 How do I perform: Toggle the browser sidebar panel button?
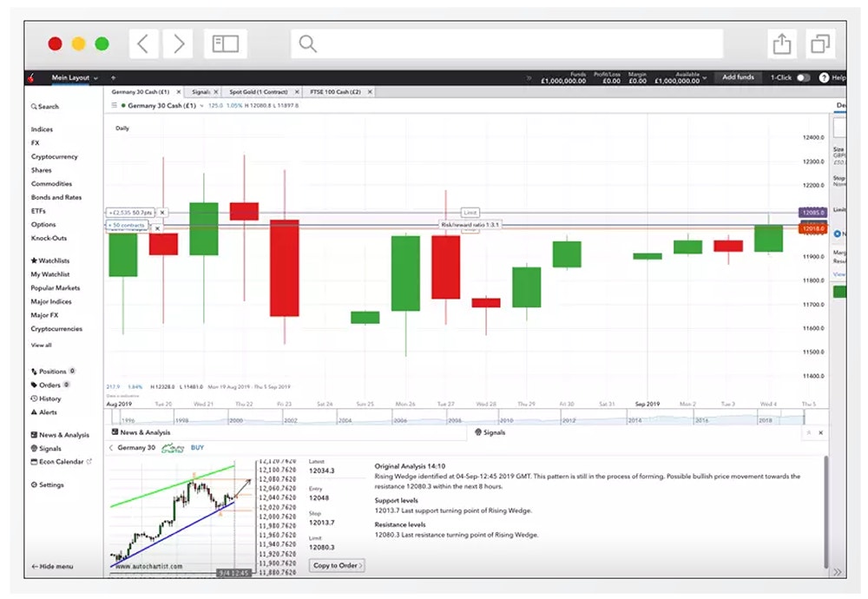tap(224, 43)
